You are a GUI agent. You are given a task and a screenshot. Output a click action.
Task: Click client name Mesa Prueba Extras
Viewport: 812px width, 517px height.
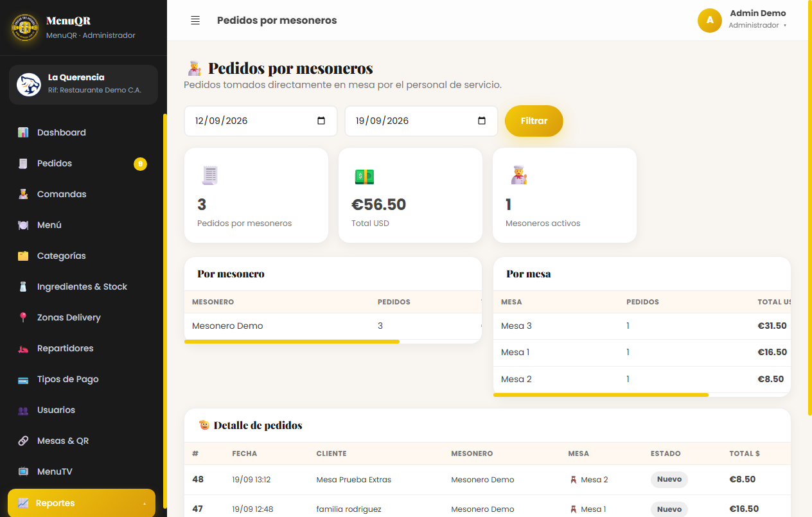click(x=354, y=480)
